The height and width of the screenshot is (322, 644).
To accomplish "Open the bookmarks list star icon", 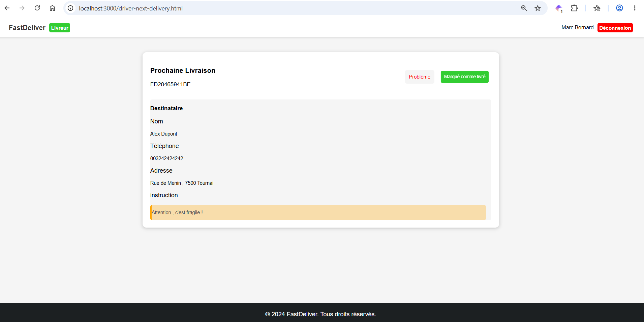I will tap(597, 8).
